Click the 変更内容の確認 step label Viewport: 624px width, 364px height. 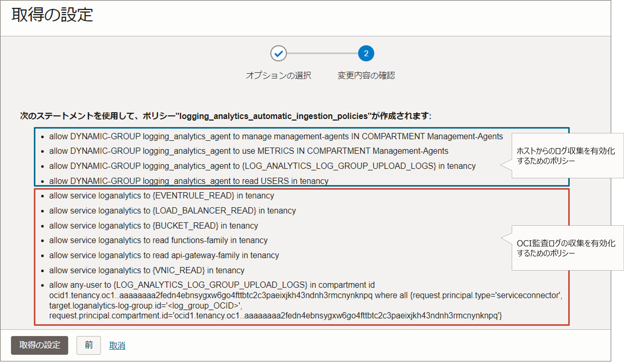coord(366,75)
